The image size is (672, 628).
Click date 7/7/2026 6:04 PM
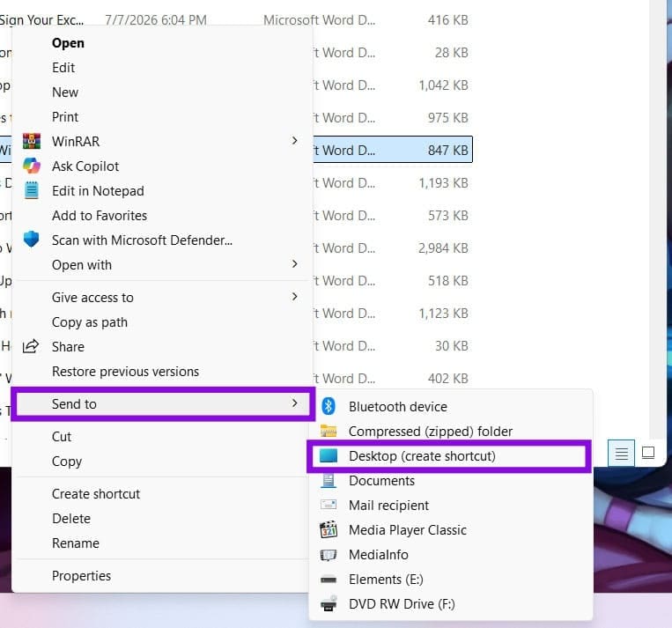pyautogui.click(x=156, y=20)
